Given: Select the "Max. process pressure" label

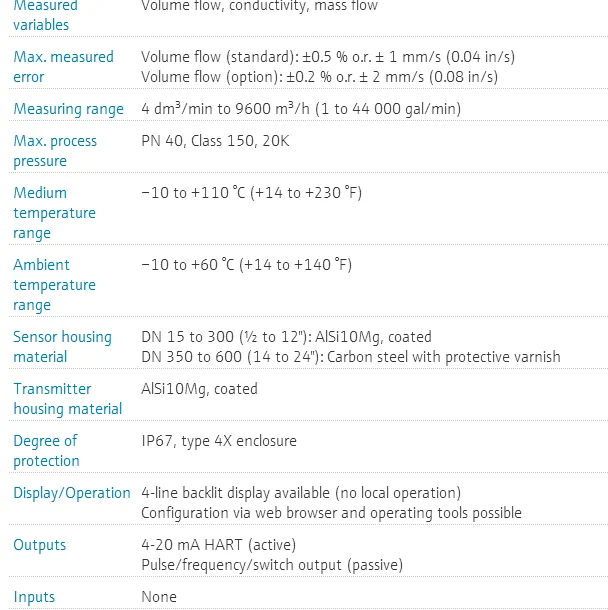Looking at the screenshot, I should [x=55, y=151].
